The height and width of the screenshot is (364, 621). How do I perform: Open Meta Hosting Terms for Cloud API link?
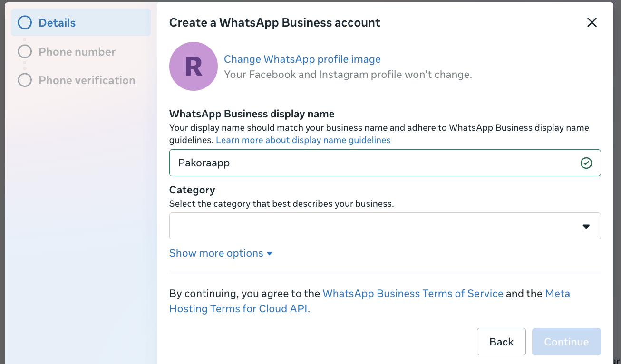[369, 301]
